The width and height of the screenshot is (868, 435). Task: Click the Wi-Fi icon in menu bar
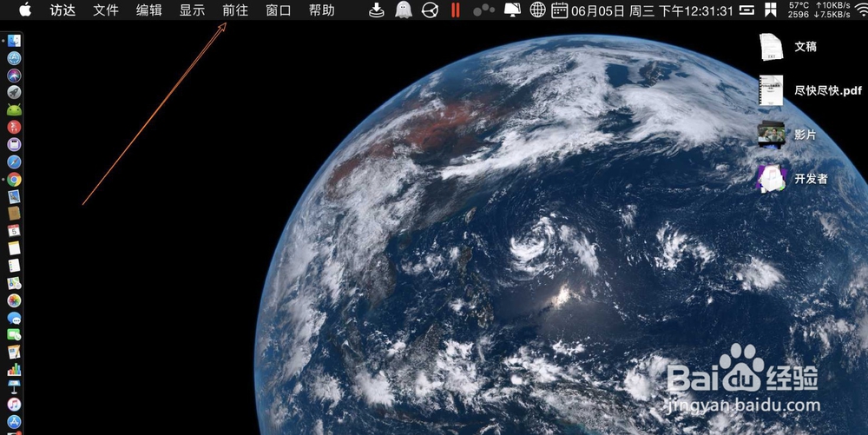863,10
